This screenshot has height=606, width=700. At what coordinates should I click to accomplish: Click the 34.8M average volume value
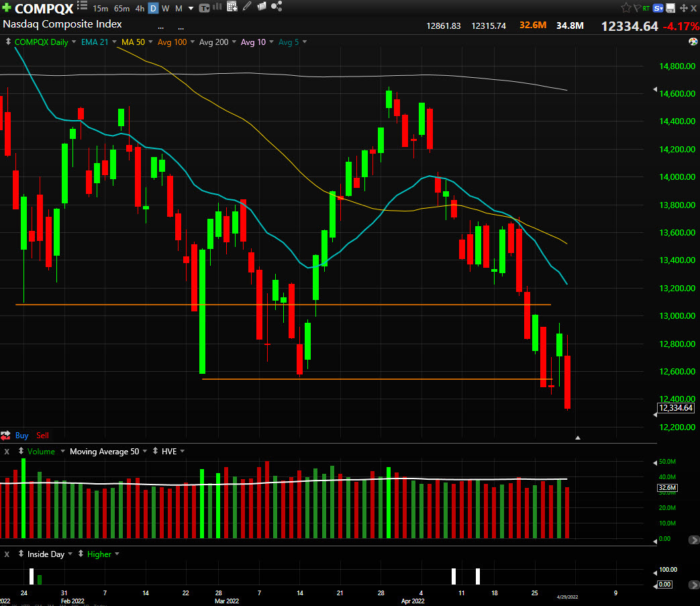coord(570,26)
